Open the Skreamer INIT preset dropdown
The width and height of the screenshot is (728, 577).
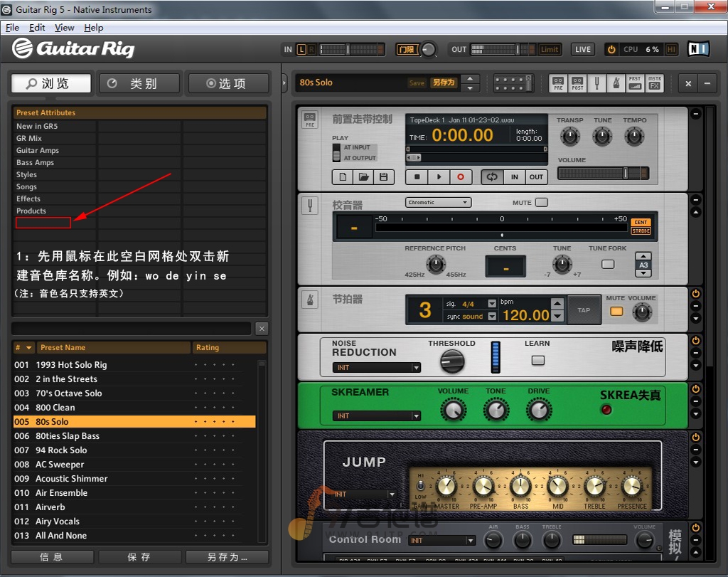377,415
